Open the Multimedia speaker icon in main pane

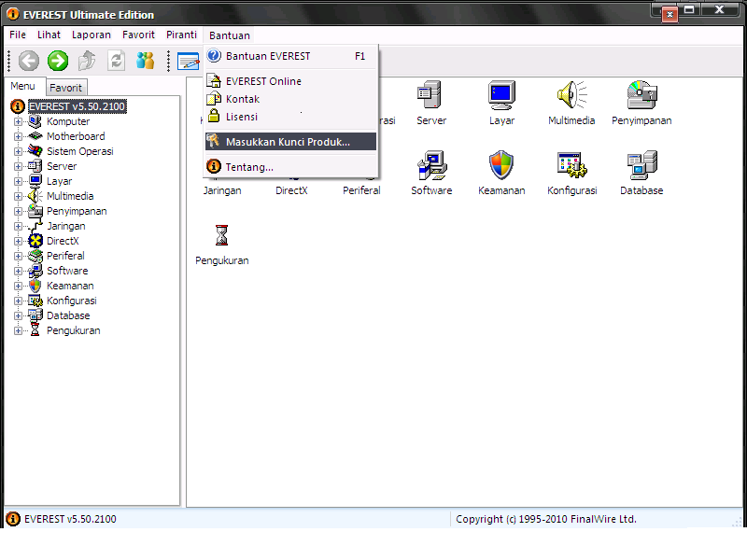coord(571,95)
